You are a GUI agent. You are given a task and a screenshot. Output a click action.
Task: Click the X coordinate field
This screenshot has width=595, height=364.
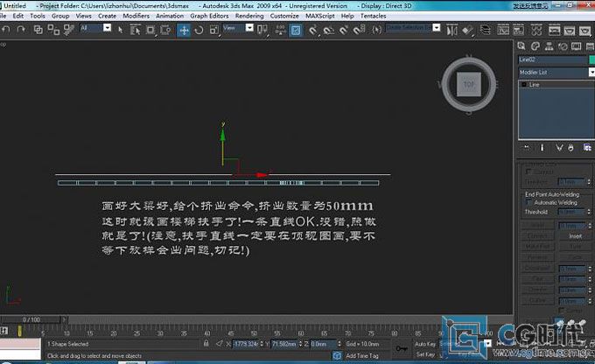pos(245,344)
